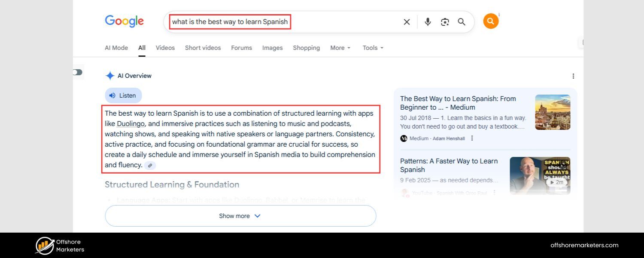Clear the search box with X icon
Image resolution: width=644 pixels, height=258 pixels.
(x=407, y=22)
